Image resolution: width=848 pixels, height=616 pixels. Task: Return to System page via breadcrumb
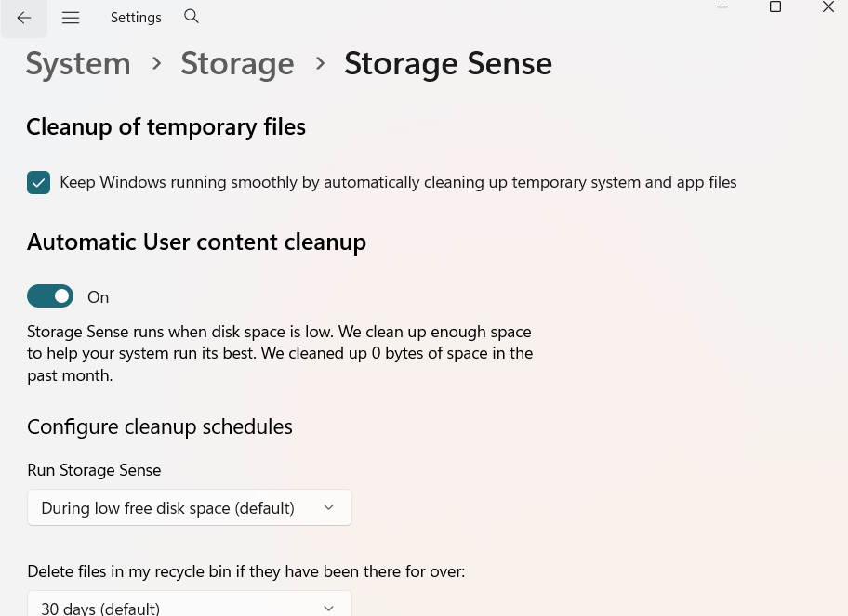78,63
